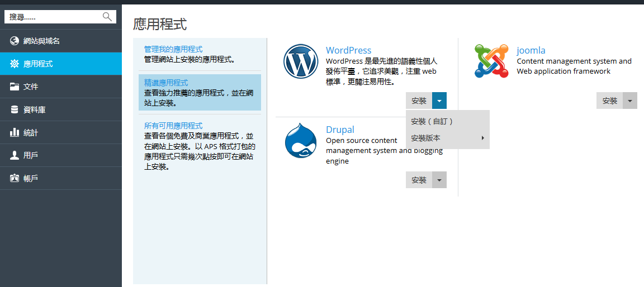Focus the 搜尋 search field
This screenshot has height=287, width=644.
point(60,17)
